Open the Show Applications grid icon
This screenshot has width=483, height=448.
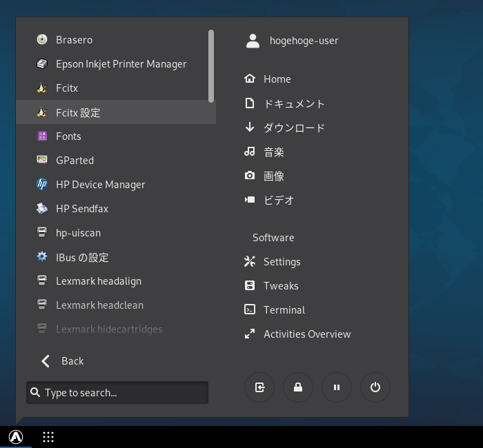(48, 436)
